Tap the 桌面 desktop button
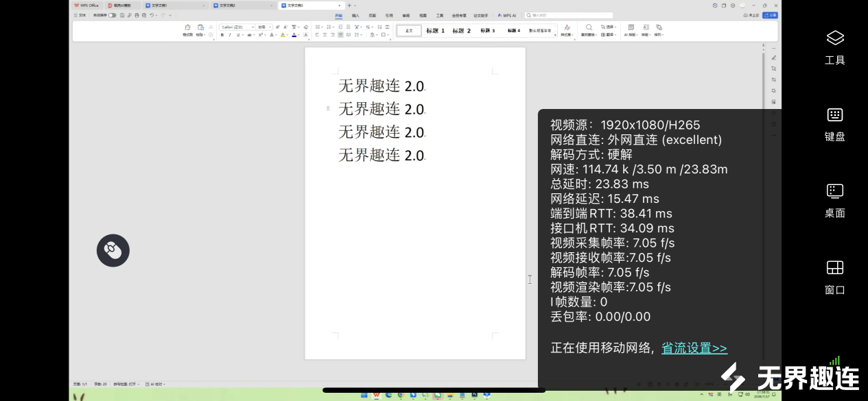Screen dimensions: 868x401 click(x=834, y=200)
